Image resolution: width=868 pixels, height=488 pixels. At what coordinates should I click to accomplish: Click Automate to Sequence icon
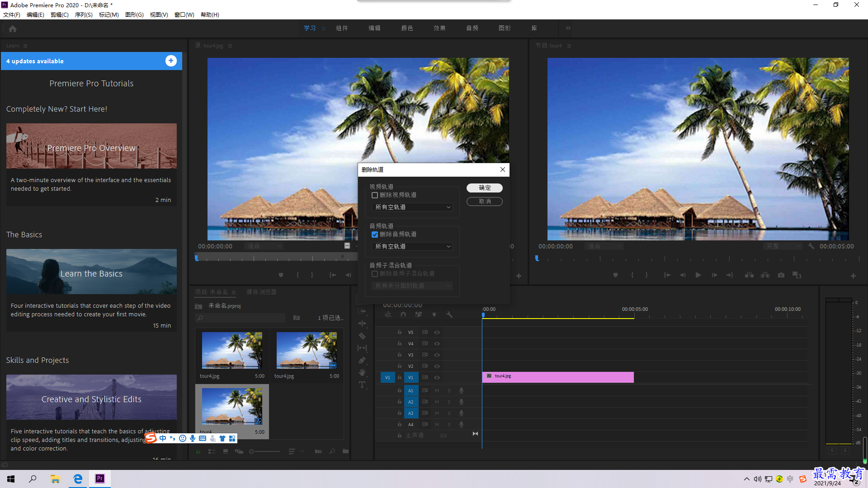[x=318, y=451]
